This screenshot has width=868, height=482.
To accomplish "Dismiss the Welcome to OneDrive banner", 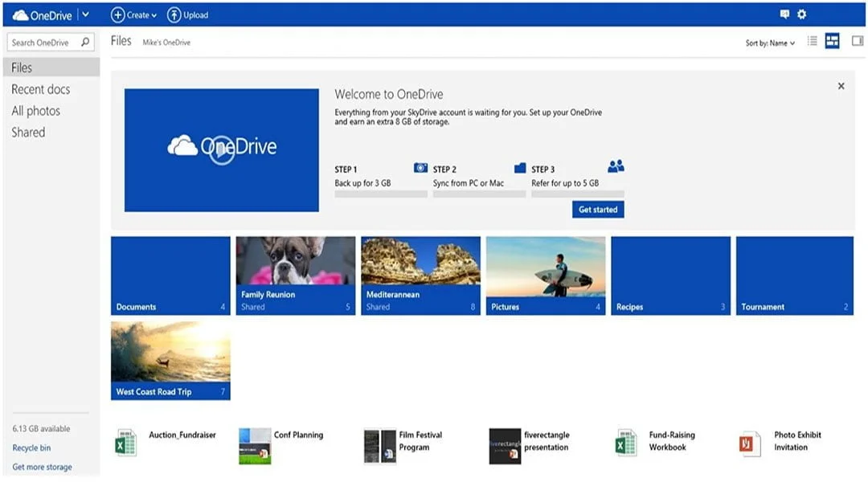I will 841,86.
